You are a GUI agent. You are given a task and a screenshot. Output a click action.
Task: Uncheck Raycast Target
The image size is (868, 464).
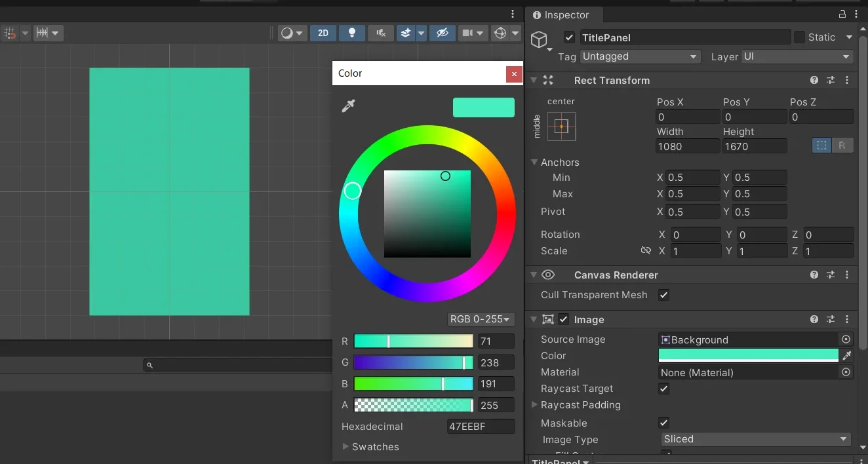coord(664,389)
